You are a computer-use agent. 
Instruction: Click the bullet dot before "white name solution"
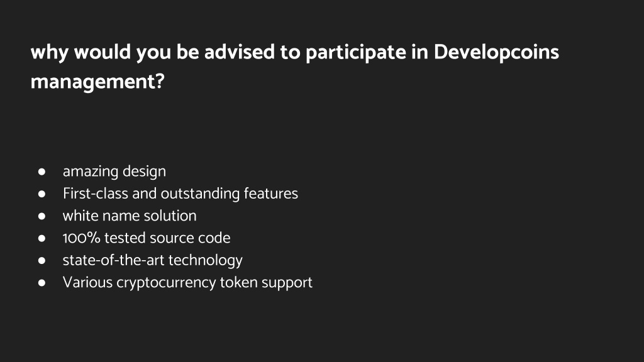click(x=42, y=216)
